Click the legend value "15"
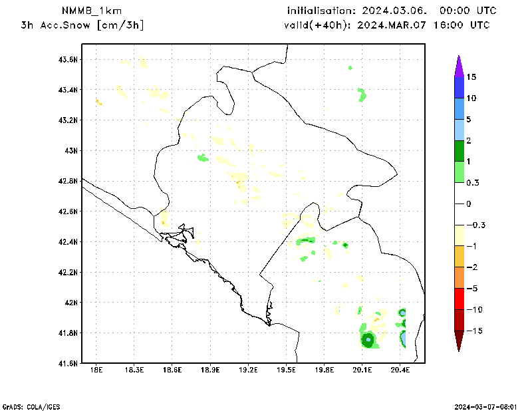Screen dimensions: 532x411 pyautogui.click(x=471, y=77)
